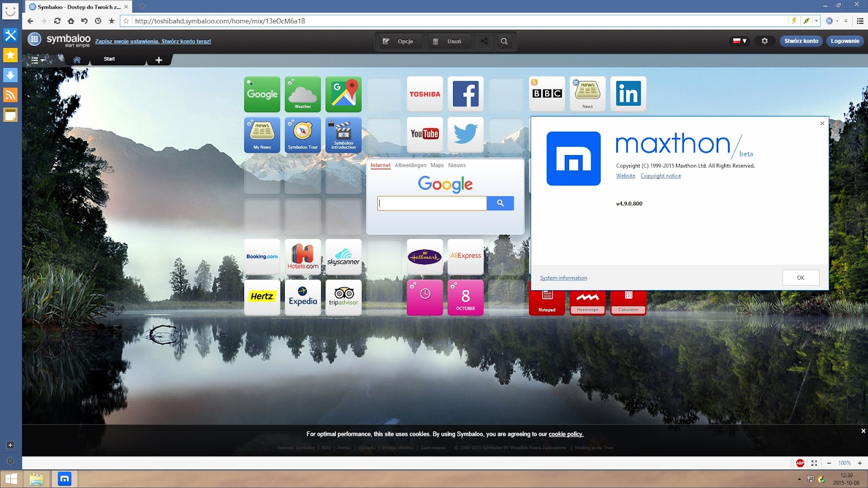The width and height of the screenshot is (868, 488).
Task: Open the cookie policy link in the banner
Action: (x=565, y=434)
